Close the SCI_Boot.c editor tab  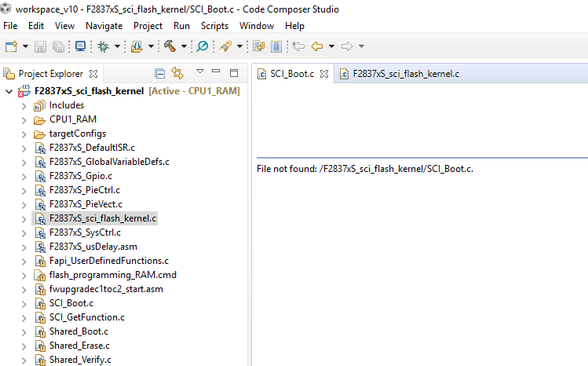click(324, 74)
